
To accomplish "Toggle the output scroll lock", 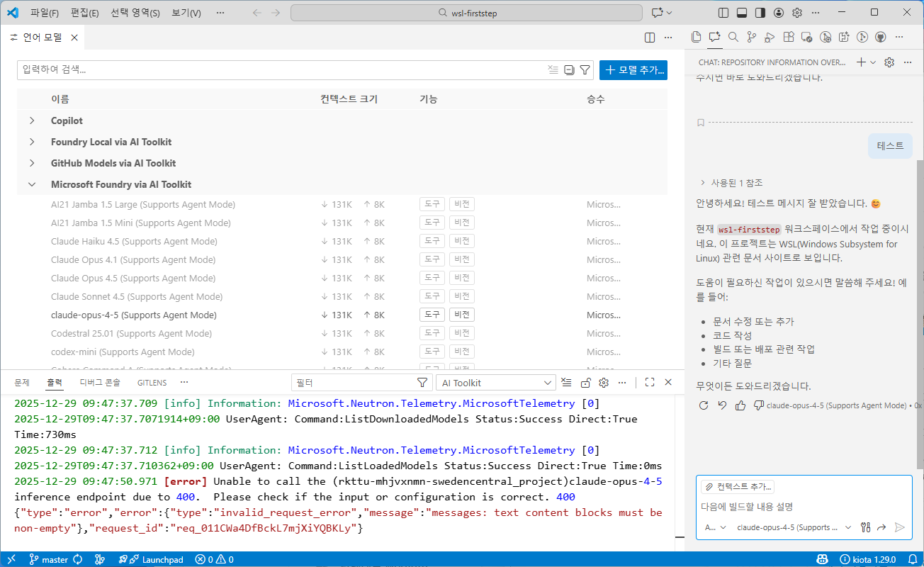I will [585, 383].
